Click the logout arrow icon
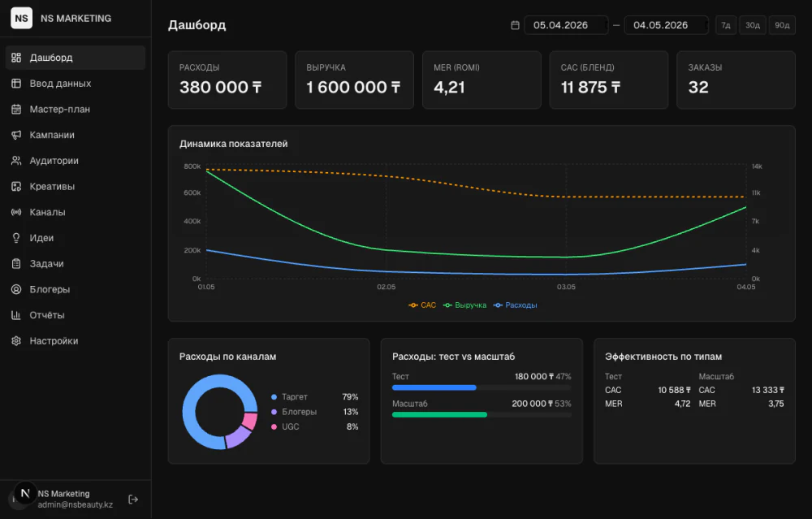This screenshot has width=812, height=519. 133,500
